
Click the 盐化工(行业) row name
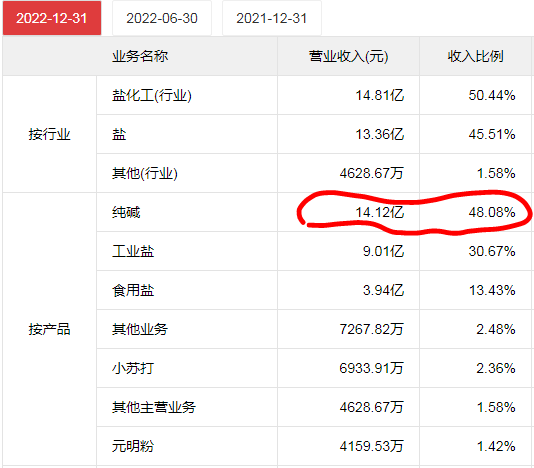pos(152,95)
